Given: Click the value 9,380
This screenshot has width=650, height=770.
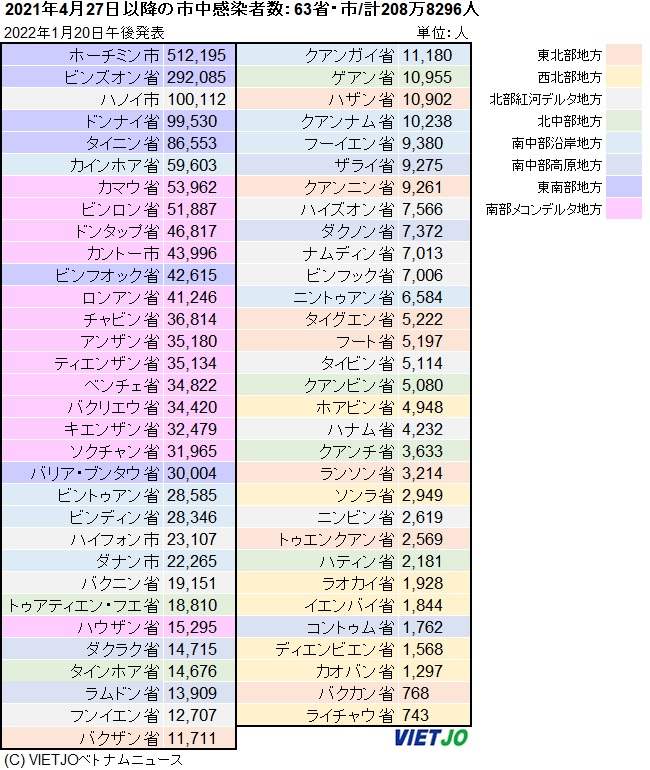Looking at the screenshot, I should pos(422,143).
